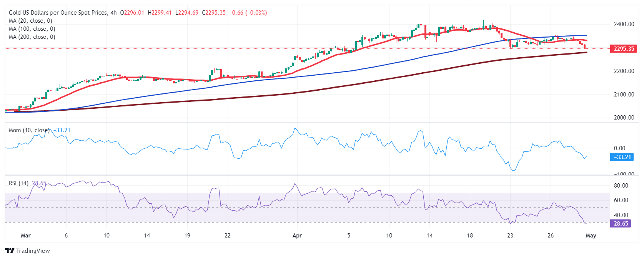Click the May label on the date axis

pyautogui.click(x=591, y=236)
